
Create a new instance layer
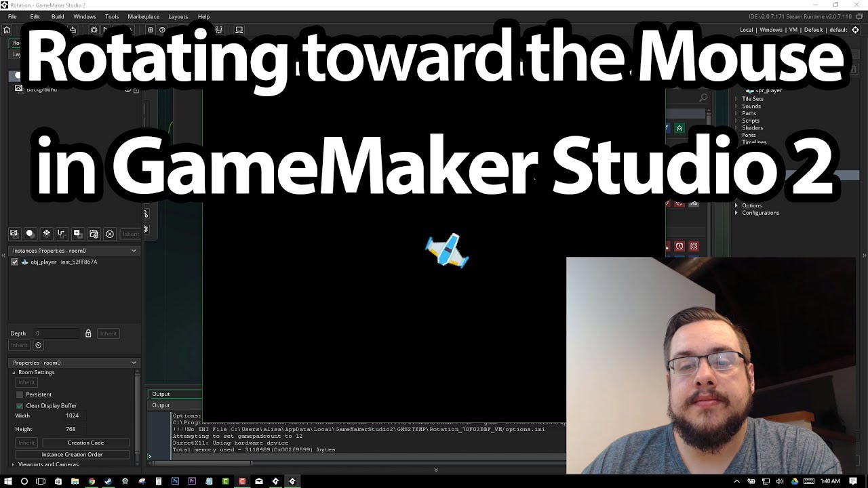click(x=30, y=233)
